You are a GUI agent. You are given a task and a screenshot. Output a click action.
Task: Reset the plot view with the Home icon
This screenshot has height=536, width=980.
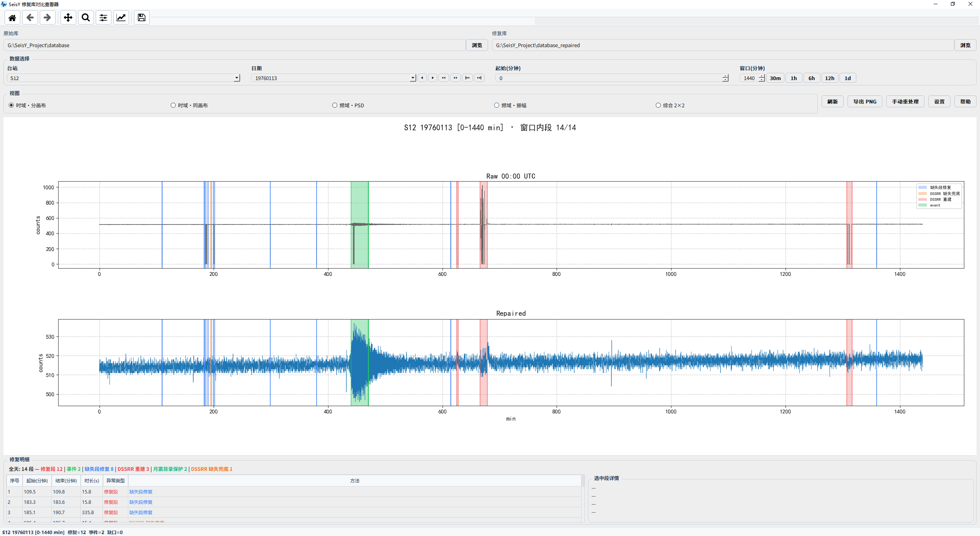pyautogui.click(x=12, y=18)
